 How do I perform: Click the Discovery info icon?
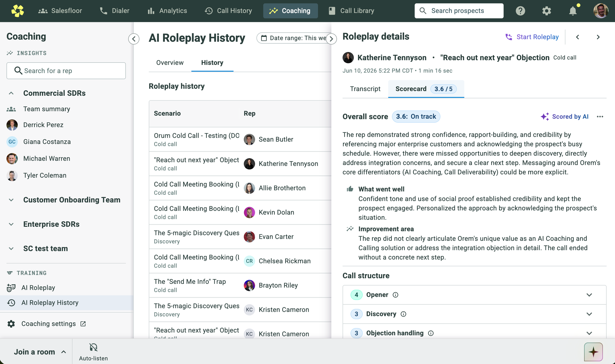tap(403, 314)
